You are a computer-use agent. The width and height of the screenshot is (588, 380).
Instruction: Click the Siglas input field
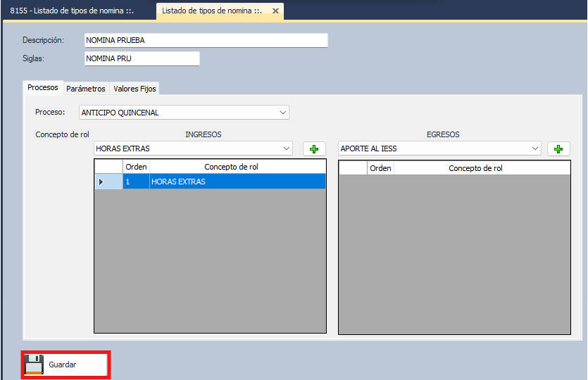coord(142,59)
